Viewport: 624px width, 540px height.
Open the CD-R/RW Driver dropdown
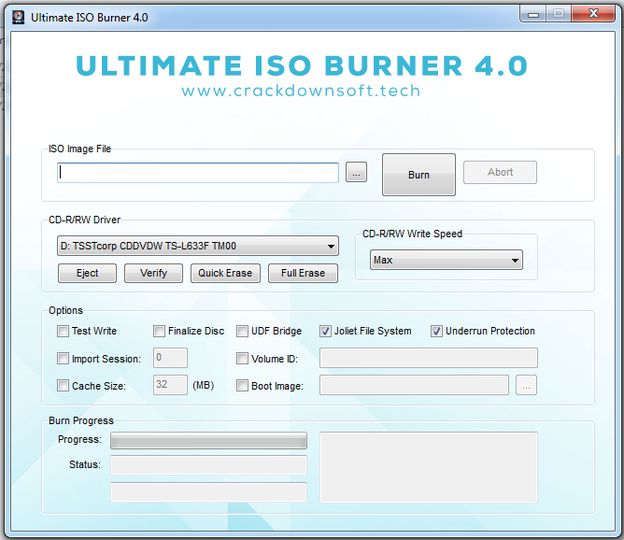pyautogui.click(x=198, y=246)
